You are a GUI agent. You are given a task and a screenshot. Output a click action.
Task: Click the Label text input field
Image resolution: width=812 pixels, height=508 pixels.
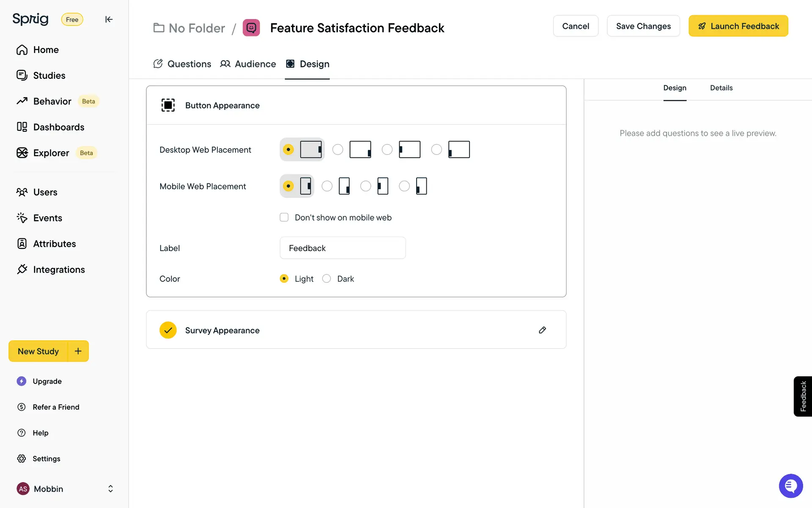tap(343, 248)
